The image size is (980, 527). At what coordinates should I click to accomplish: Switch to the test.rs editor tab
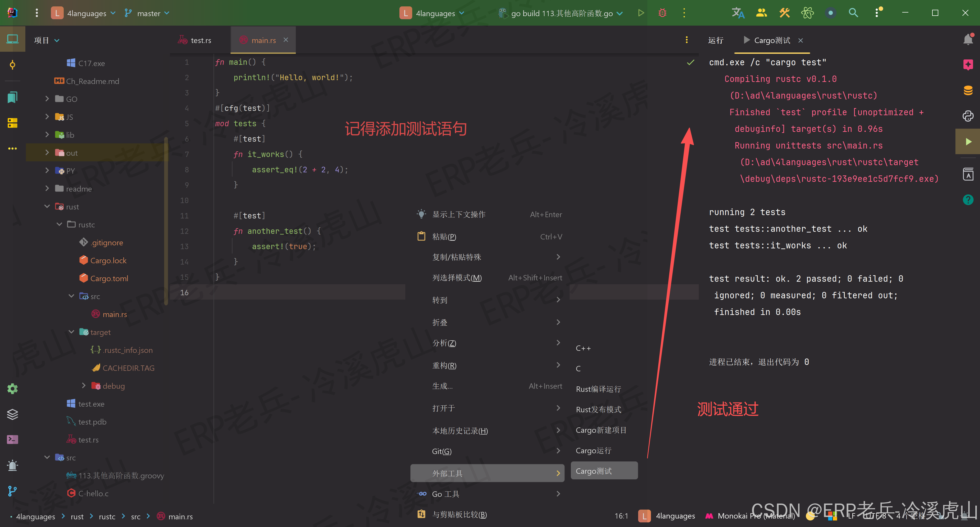201,40
